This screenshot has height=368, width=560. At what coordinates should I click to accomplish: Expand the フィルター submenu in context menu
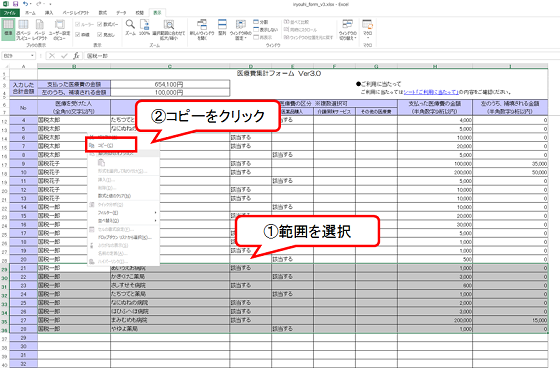coord(123,213)
